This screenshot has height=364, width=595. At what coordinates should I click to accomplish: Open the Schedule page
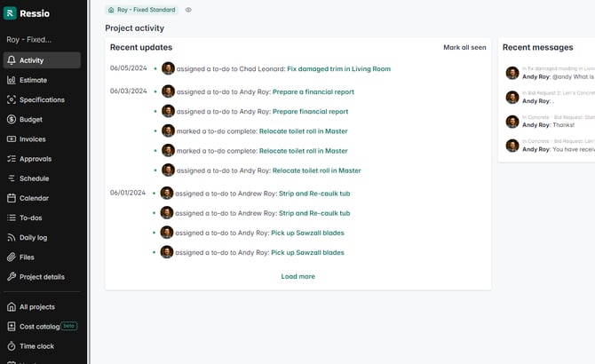42,178
